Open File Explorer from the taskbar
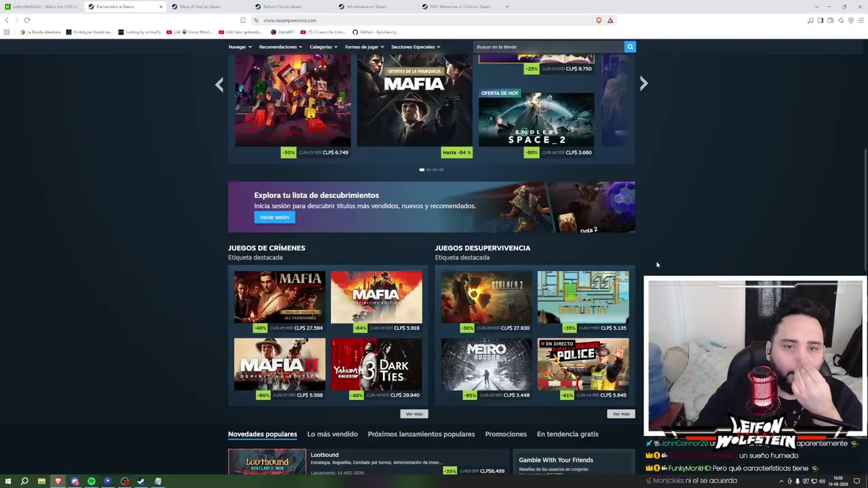 (x=41, y=481)
